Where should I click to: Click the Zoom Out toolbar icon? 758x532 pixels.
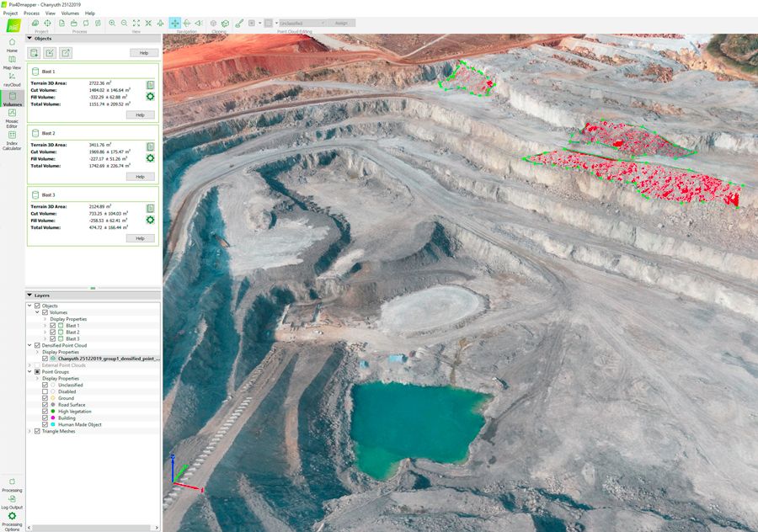[x=125, y=23]
